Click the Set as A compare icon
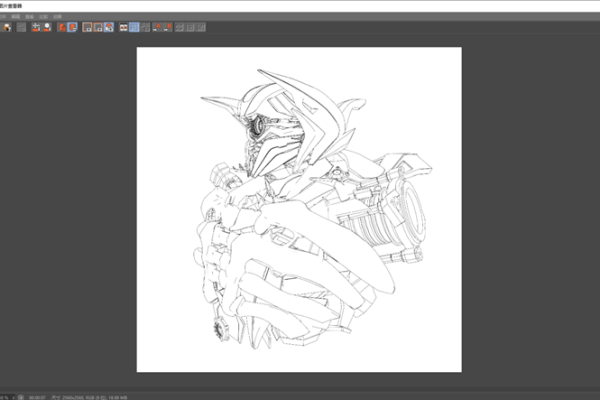 pos(158,27)
